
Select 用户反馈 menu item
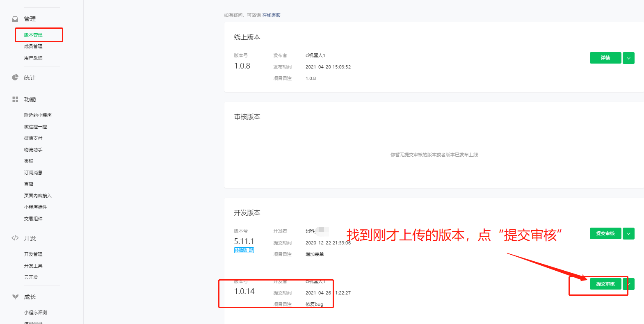click(33, 58)
